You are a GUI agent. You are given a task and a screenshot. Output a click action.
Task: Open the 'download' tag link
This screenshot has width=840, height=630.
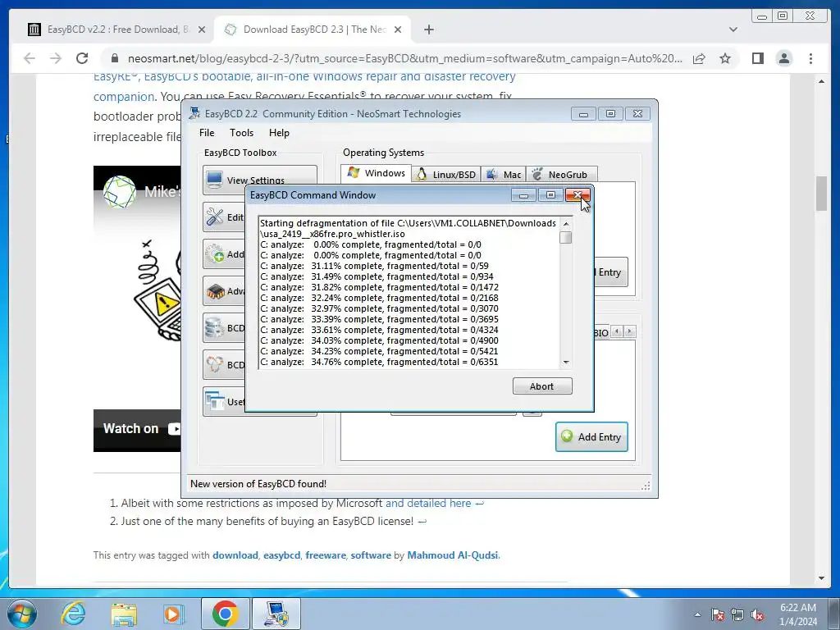coord(235,555)
